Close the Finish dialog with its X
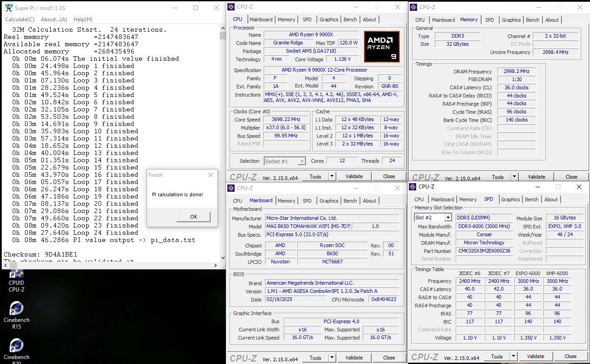The width and height of the screenshot is (590, 364). coord(210,175)
